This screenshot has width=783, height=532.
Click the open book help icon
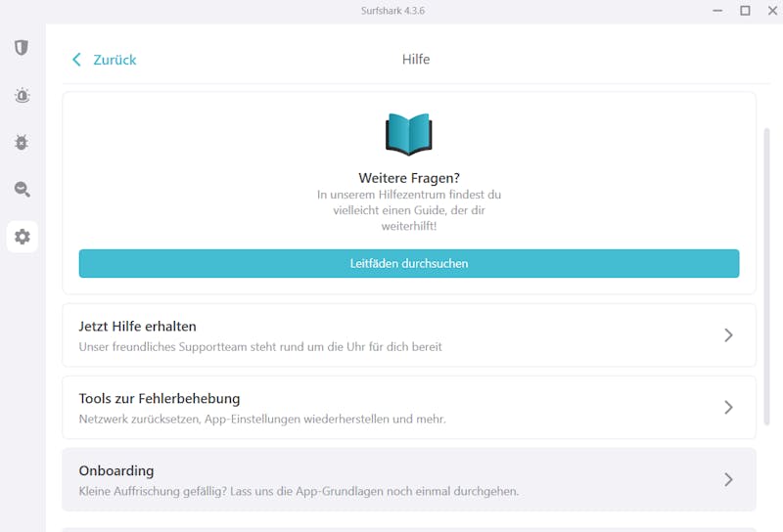click(x=408, y=134)
